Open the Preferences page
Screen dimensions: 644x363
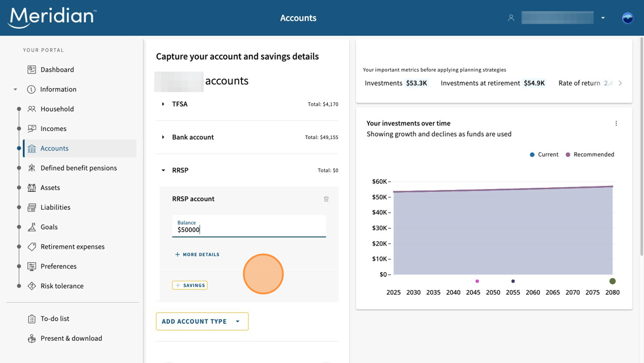59,267
